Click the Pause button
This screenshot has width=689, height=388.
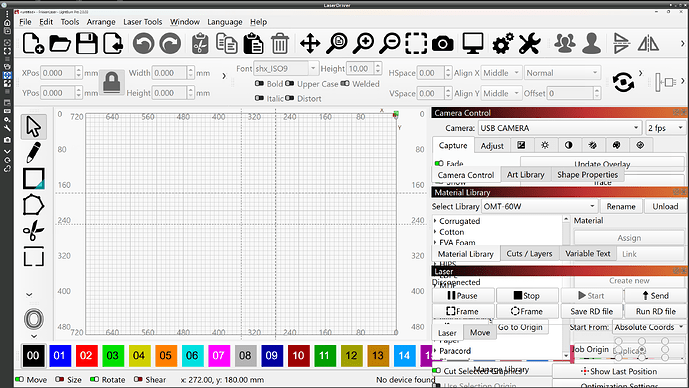coord(463,296)
